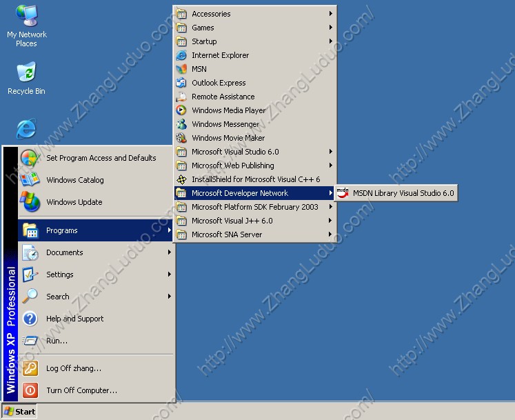Click the Internet Explorer icon in Programs menu
Screen dimensions: 515x420
click(x=181, y=55)
